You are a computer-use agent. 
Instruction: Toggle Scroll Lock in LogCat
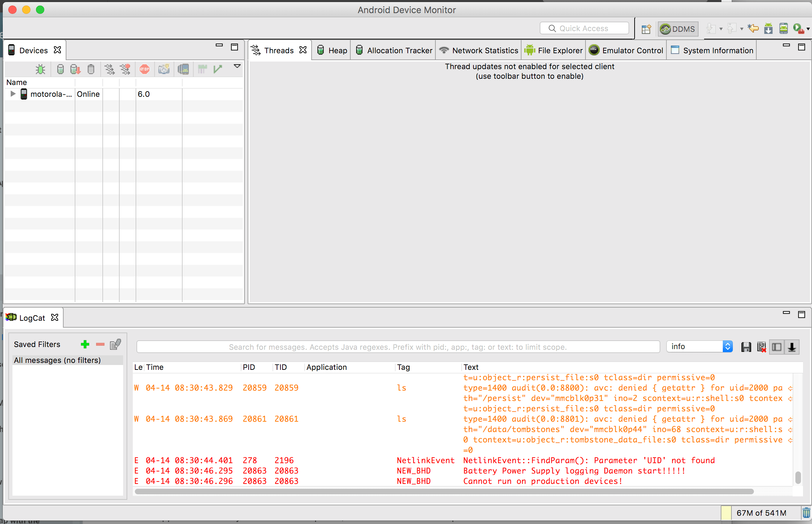click(x=792, y=347)
